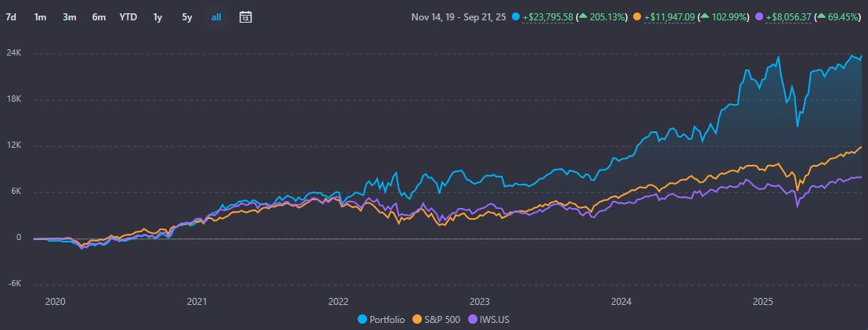868x330 pixels.
Task: Click the +$11,947.09 S&P 500 gain value
Action: pyautogui.click(x=671, y=16)
